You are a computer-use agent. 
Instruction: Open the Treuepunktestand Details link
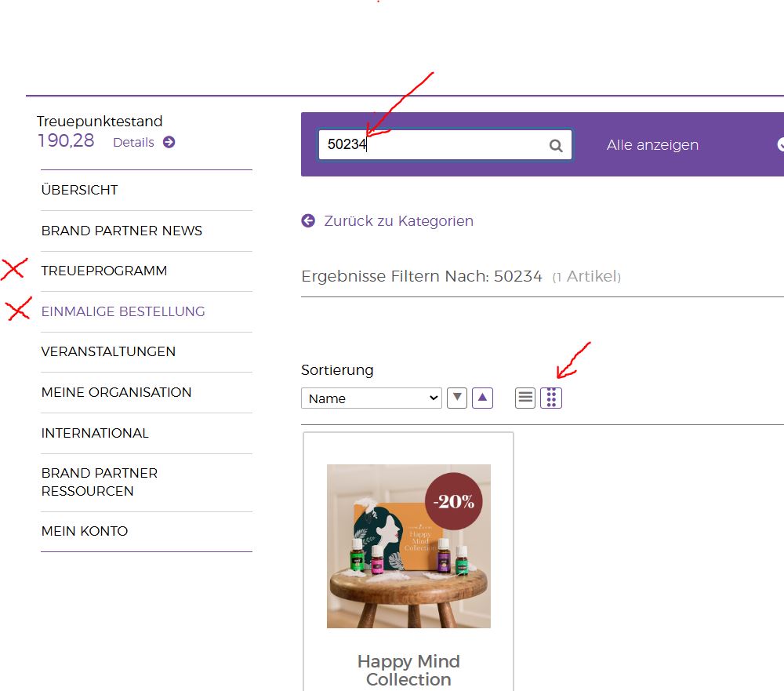click(133, 142)
